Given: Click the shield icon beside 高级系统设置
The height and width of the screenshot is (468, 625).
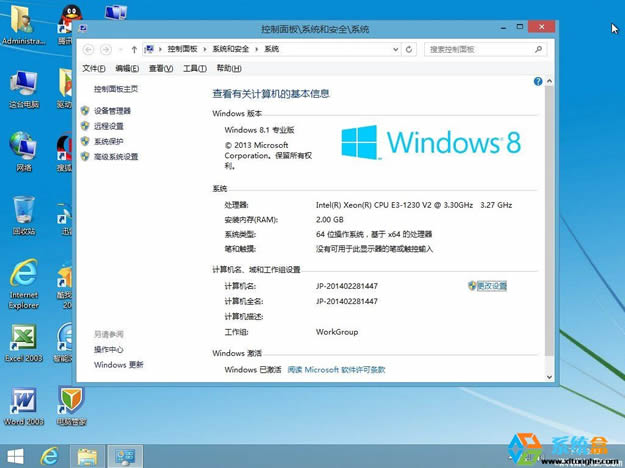Looking at the screenshot, I should point(85,156).
